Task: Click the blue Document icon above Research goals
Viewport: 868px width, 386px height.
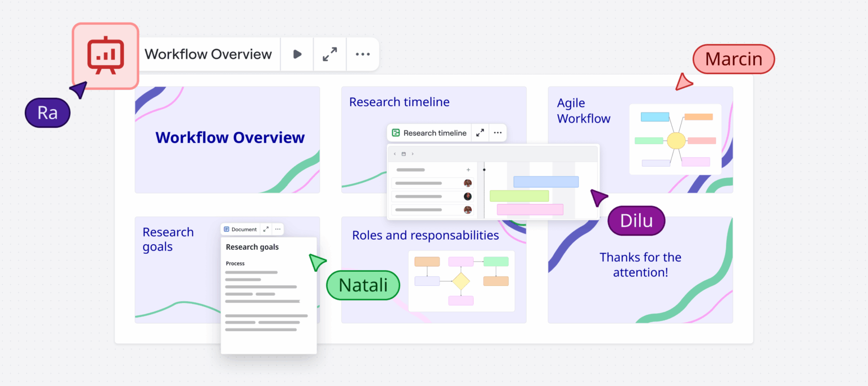Action: (227, 228)
